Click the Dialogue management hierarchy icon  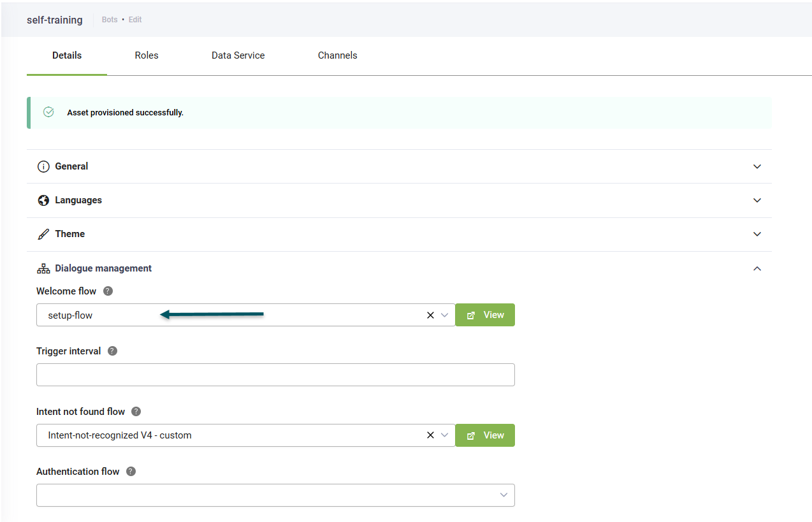[43, 268]
